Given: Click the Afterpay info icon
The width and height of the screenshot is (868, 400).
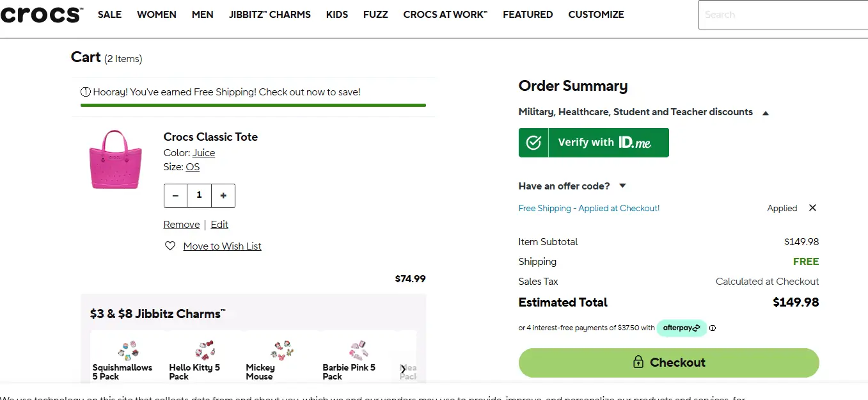Looking at the screenshot, I should click(x=713, y=328).
